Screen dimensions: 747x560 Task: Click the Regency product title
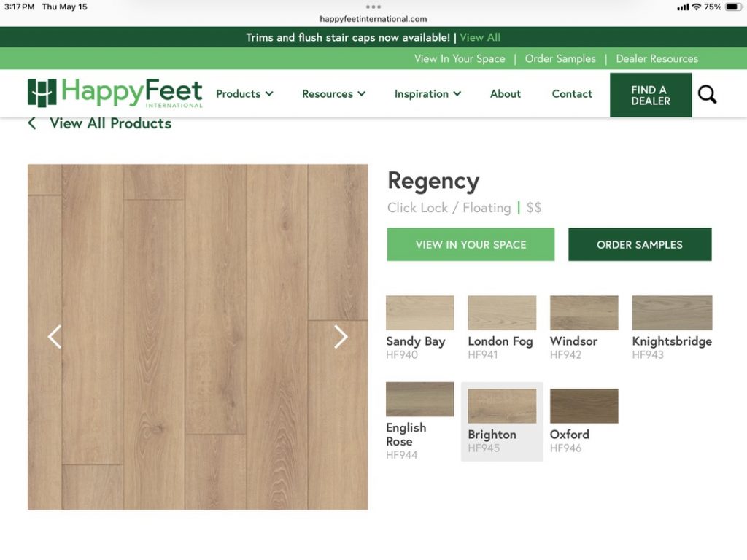click(x=433, y=181)
